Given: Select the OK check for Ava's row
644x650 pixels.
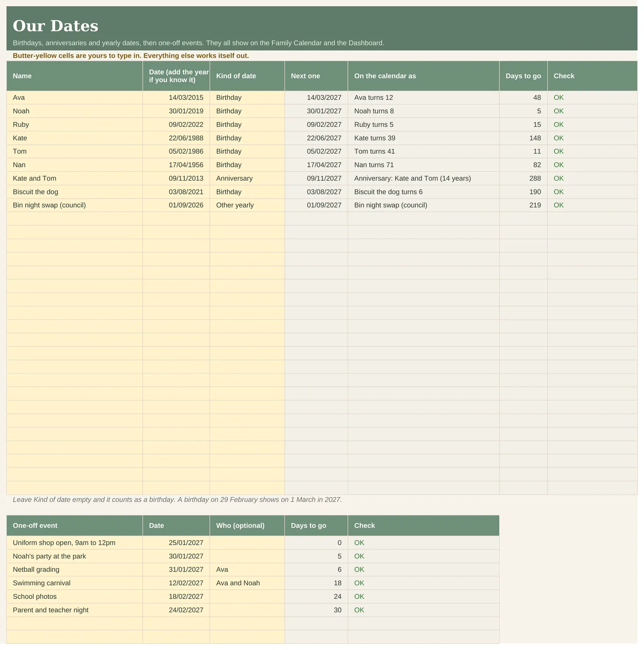Looking at the screenshot, I should click(592, 98).
